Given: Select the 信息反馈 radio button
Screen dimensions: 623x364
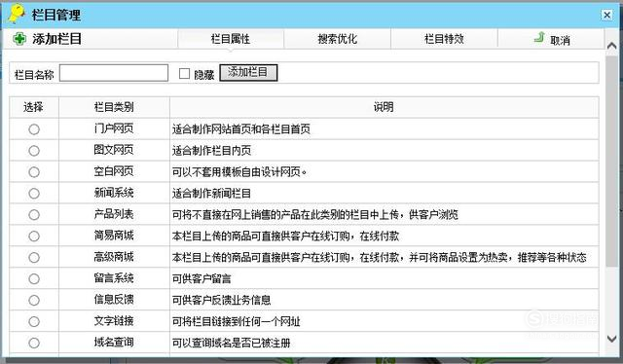Looking at the screenshot, I should tap(34, 301).
